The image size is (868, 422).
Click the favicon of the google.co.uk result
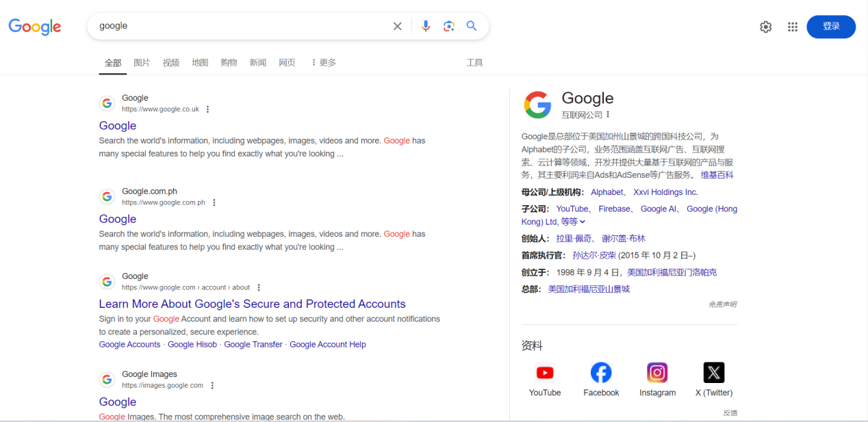coord(107,103)
